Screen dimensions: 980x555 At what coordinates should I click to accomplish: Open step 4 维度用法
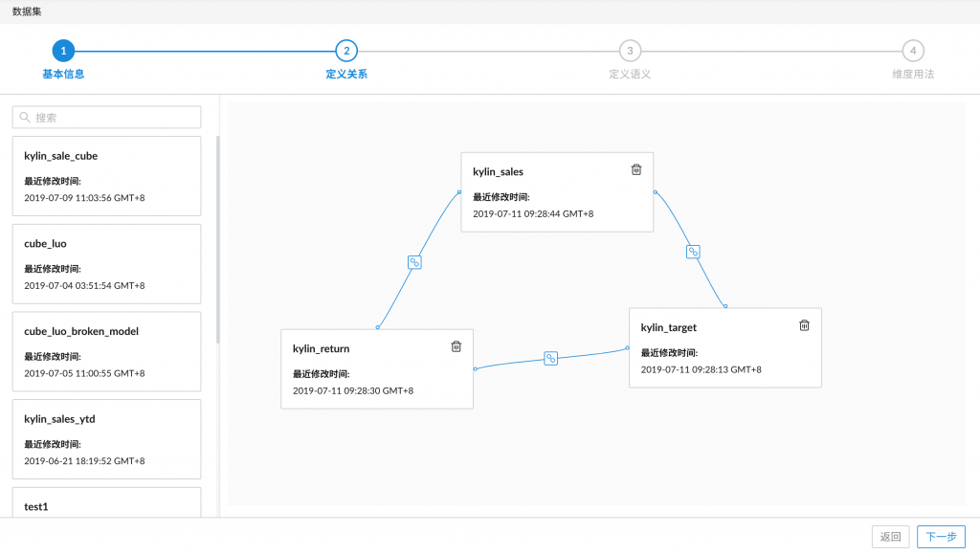click(x=913, y=51)
